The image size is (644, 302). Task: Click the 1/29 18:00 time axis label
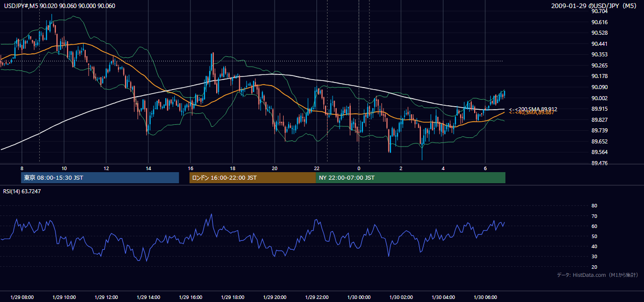pos(232,297)
